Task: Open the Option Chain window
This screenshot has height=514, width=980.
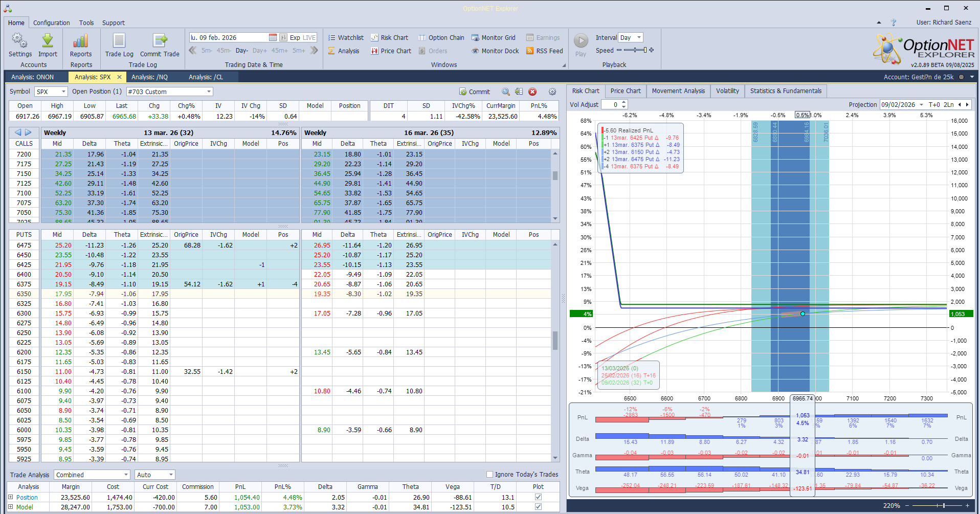Action: 441,37
